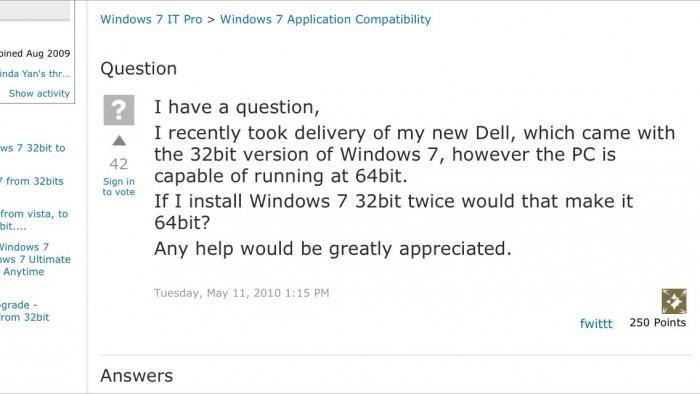Click the gray question mark icon
Image resolution: width=700 pixels, height=394 pixels.
(x=119, y=110)
